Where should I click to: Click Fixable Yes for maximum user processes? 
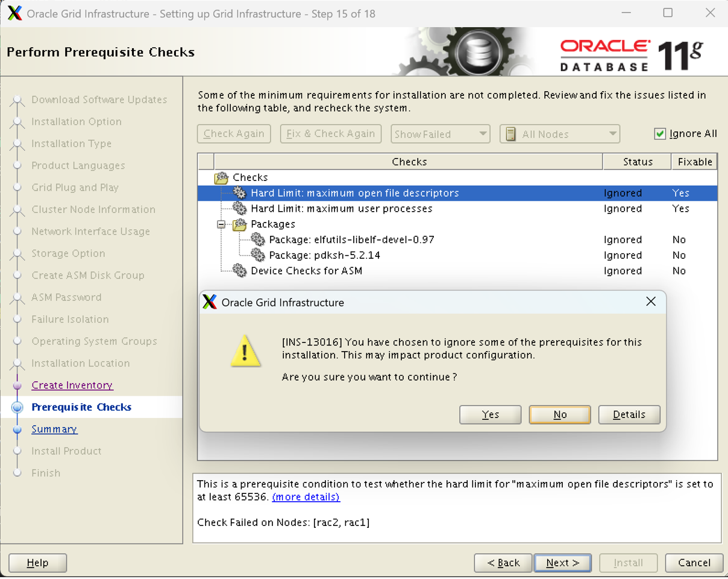[x=680, y=209]
